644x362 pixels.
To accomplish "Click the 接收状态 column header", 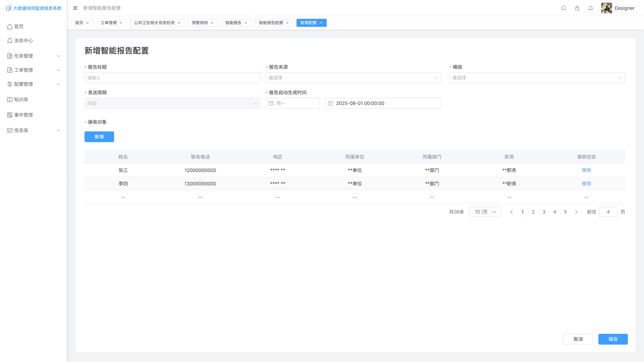I will tap(586, 157).
